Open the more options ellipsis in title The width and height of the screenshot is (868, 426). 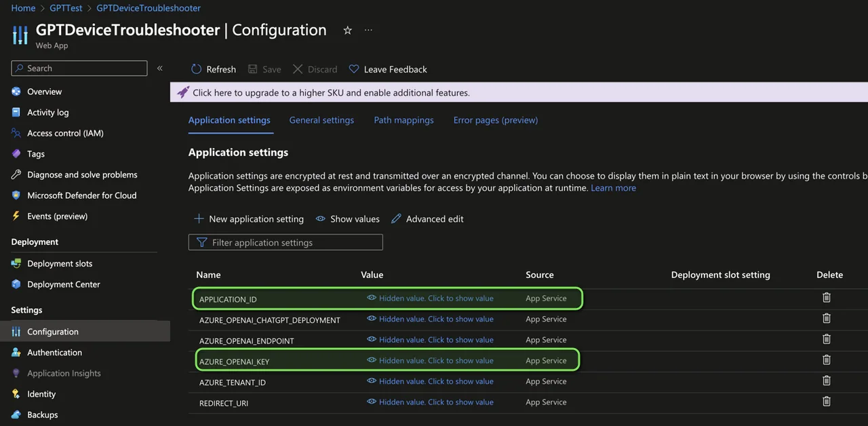click(368, 31)
